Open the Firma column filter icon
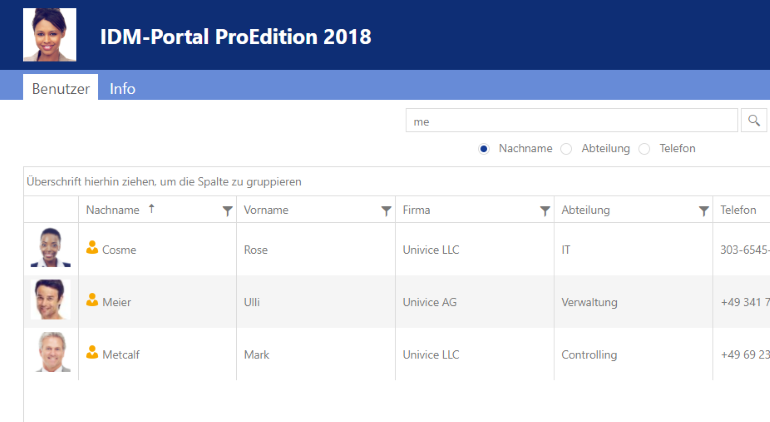 tap(545, 211)
